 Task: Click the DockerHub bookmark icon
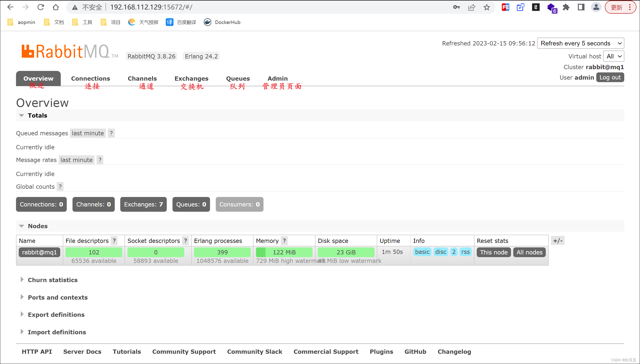click(207, 22)
